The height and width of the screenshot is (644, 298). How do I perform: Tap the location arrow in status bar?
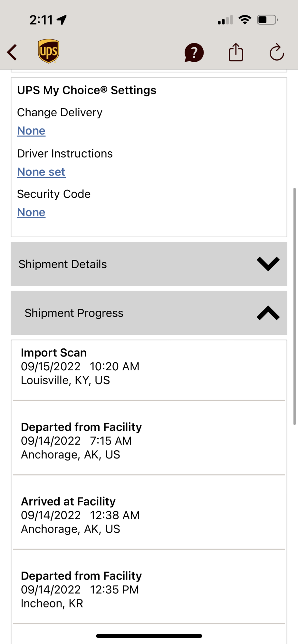coord(62,20)
